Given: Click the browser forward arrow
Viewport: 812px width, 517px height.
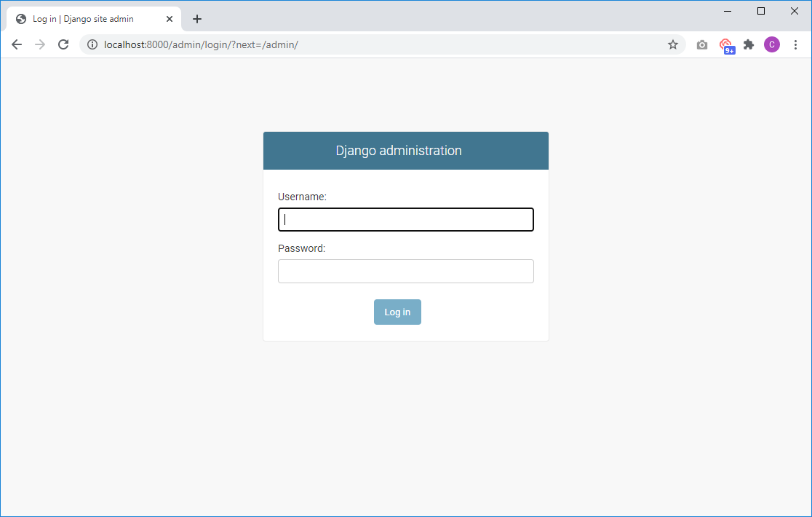Looking at the screenshot, I should tap(40, 44).
